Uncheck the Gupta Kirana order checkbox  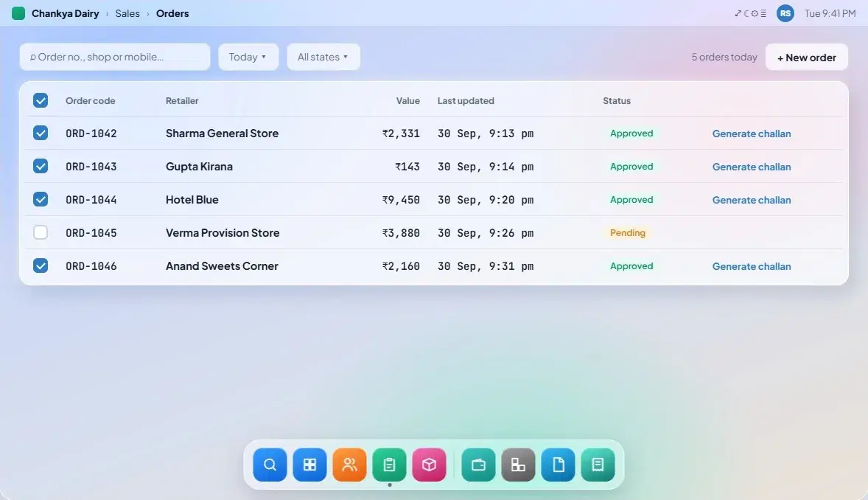click(x=41, y=166)
